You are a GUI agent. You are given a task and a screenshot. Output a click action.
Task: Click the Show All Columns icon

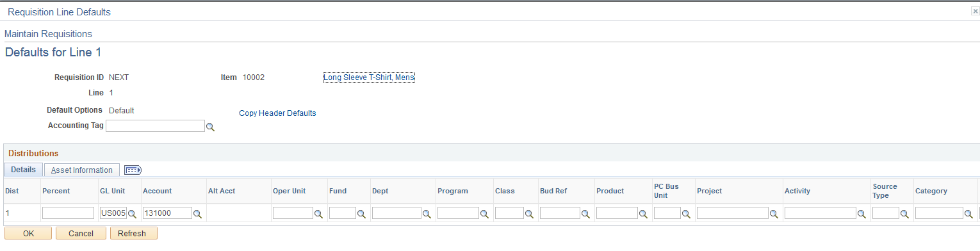point(133,170)
